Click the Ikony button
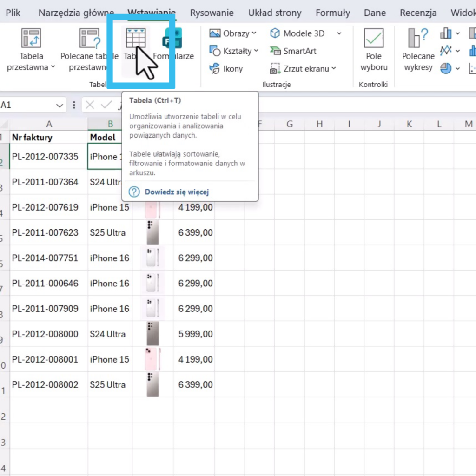 click(x=226, y=69)
